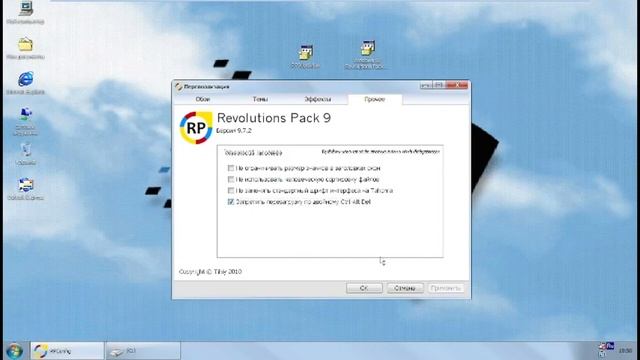Uncheck the double Ctrl-Alt-Del reboot option
The height and width of the screenshot is (360, 640).
pyautogui.click(x=231, y=202)
